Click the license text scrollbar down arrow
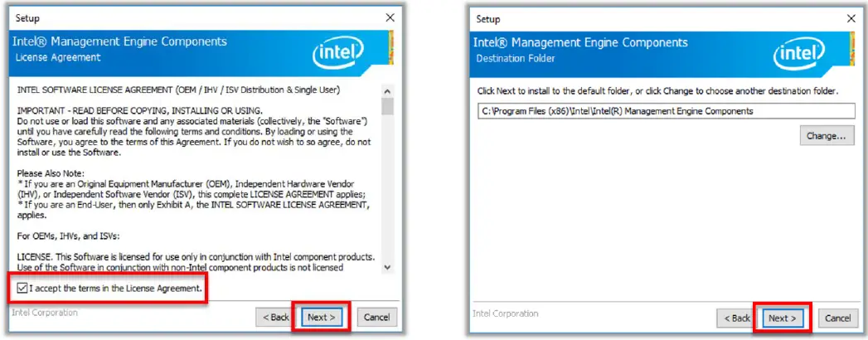Screen dimensions: 868x340 [x=387, y=267]
